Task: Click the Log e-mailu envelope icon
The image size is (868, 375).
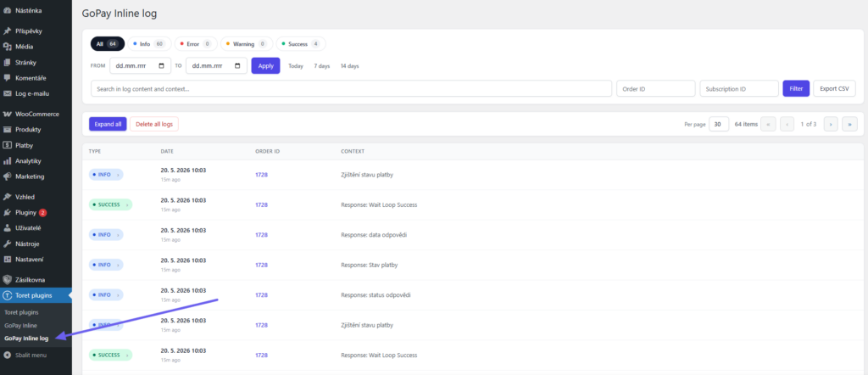Action: (7, 93)
